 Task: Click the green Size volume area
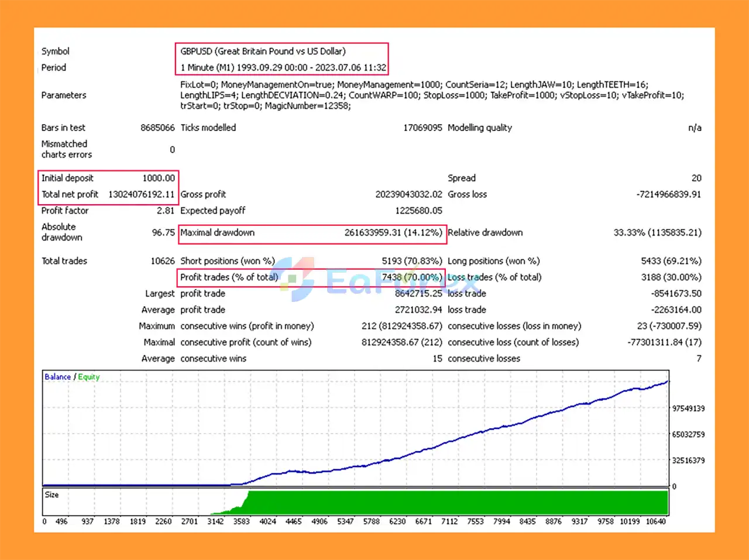coord(456,503)
